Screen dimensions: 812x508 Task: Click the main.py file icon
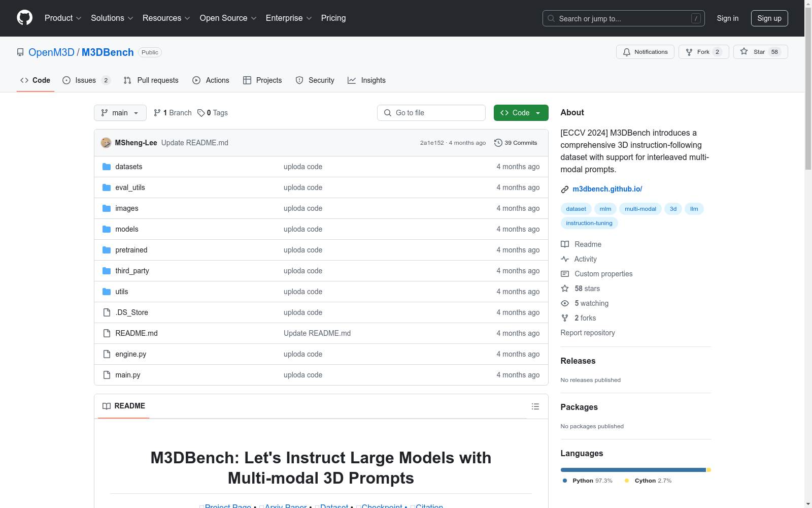(x=107, y=375)
